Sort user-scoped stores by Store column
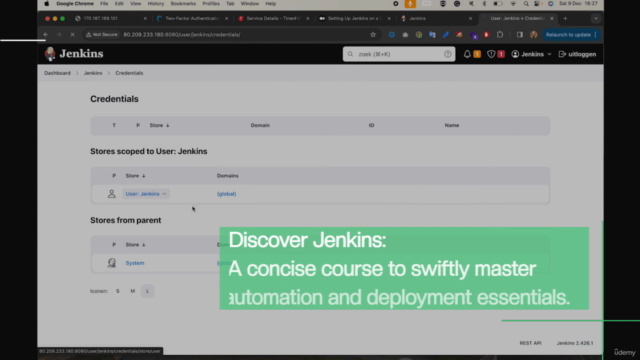The width and height of the screenshot is (640, 360). pos(135,176)
